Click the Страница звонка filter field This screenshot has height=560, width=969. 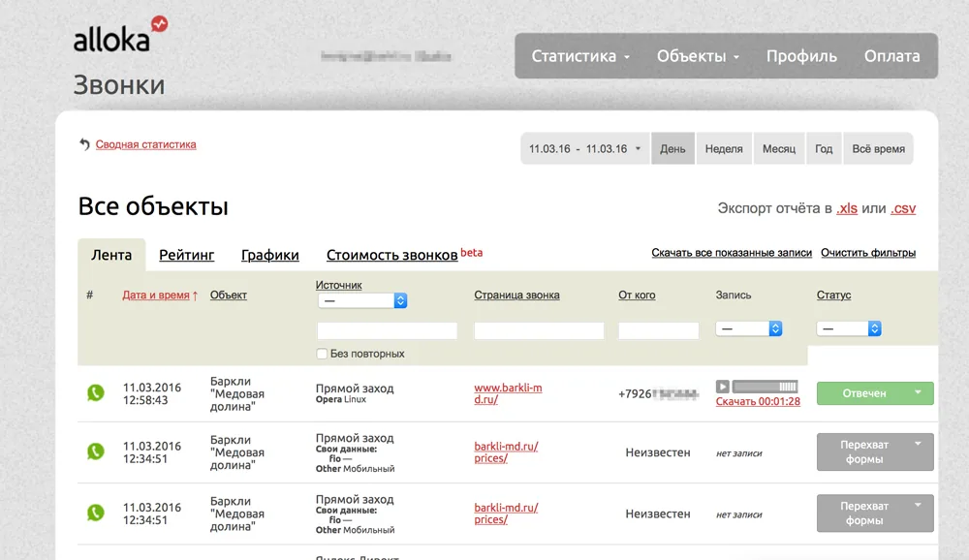click(539, 330)
